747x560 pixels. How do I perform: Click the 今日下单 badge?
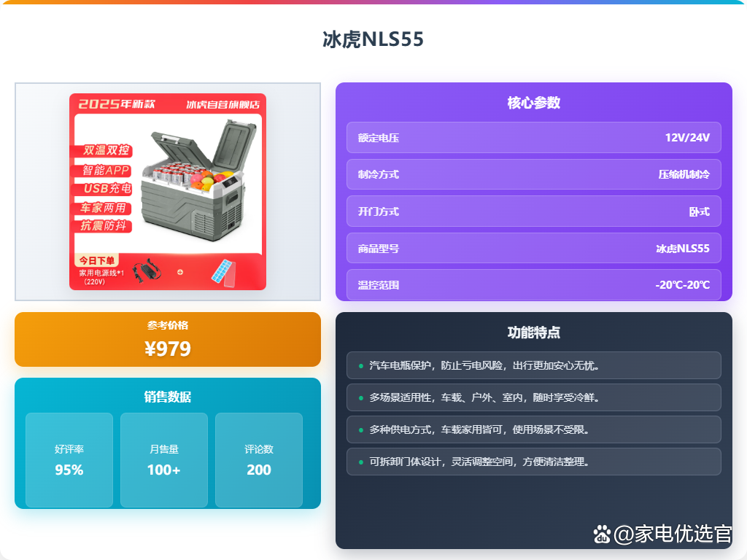click(97, 260)
